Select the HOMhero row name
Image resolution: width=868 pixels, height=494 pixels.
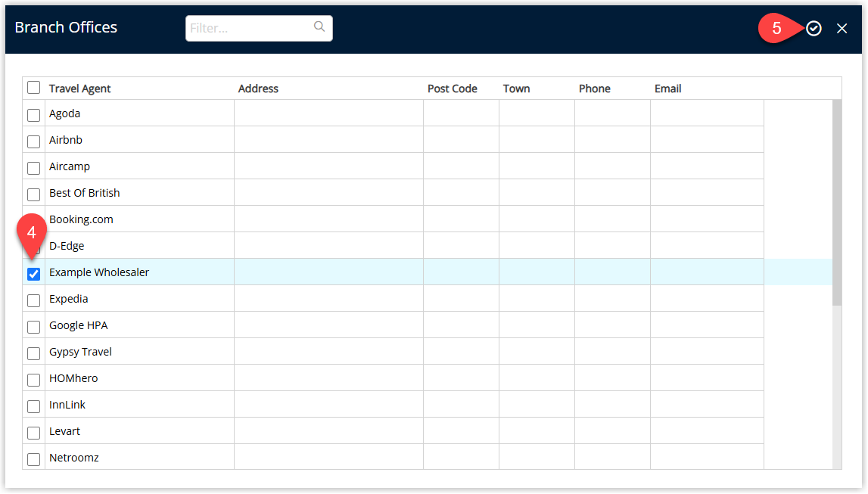73,378
